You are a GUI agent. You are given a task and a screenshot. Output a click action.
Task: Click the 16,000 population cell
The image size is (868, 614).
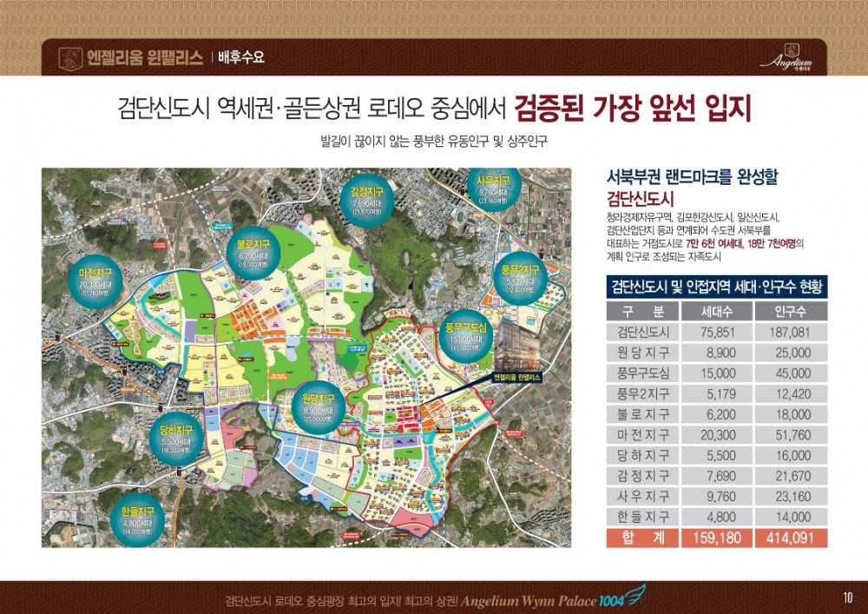[x=791, y=455]
